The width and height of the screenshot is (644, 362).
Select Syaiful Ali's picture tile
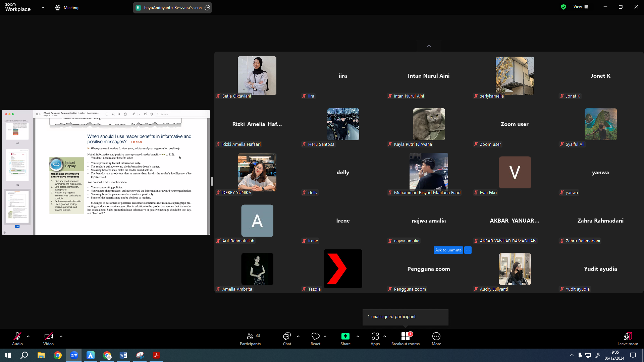point(600,124)
